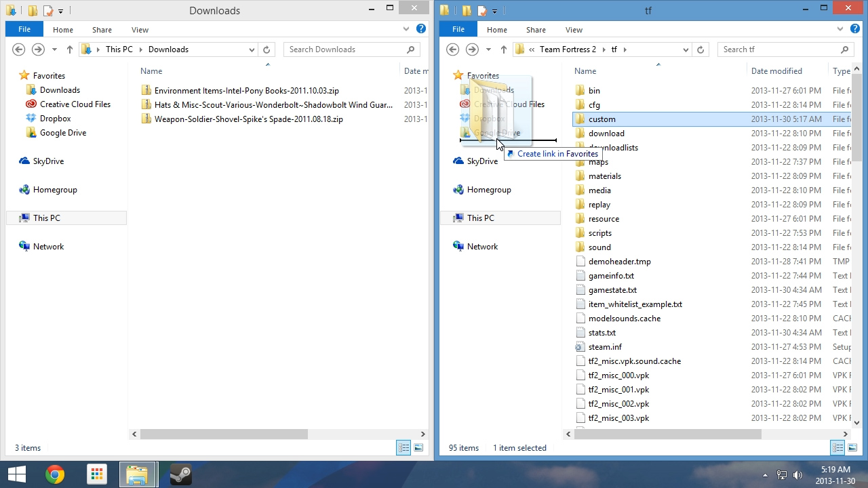
Task: Click Properties icon in tf title bar
Action: (x=481, y=11)
